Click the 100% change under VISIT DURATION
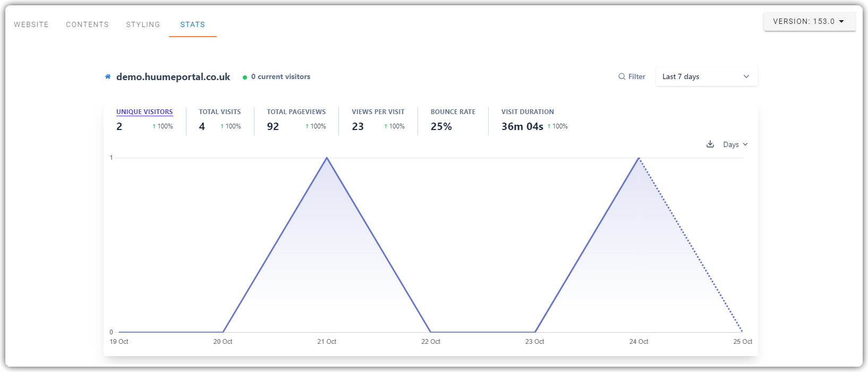The width and height of the screenshot is (868, 372). (x=558, y=126)
